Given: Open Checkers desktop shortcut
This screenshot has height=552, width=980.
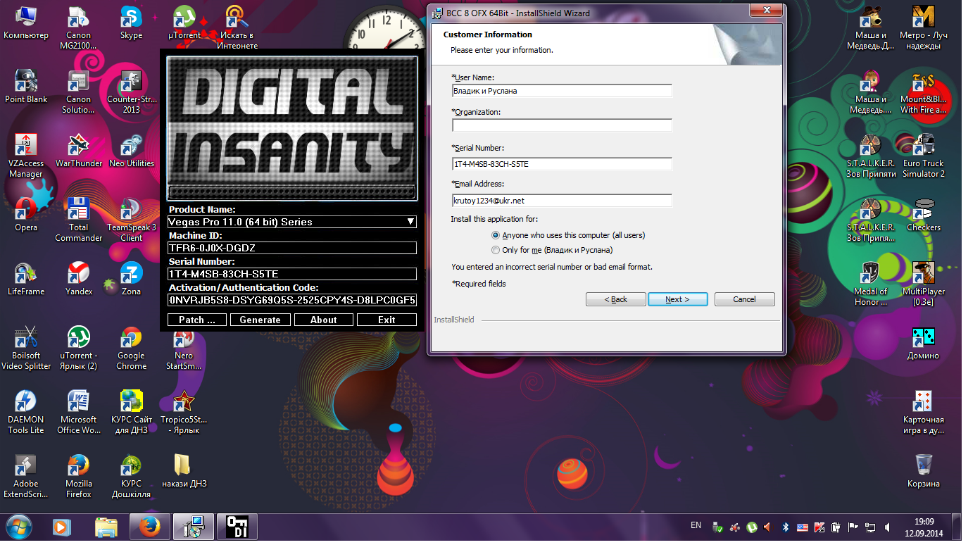Looking at the screenshot, I should point(924,215).
